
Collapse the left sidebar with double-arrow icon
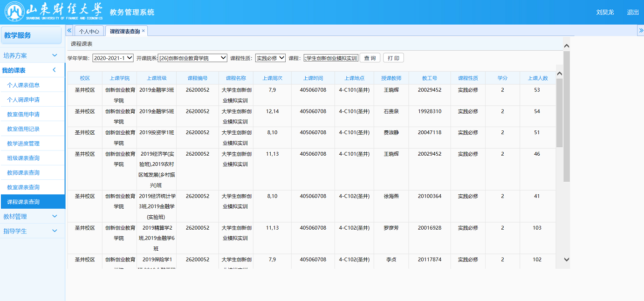click(x=69, y=30)
